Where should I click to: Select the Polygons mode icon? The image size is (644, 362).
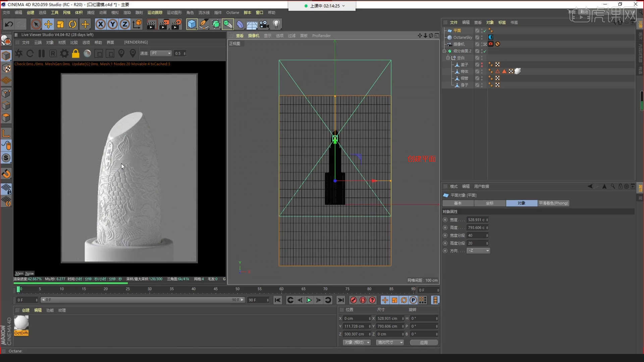click(6, 118)
